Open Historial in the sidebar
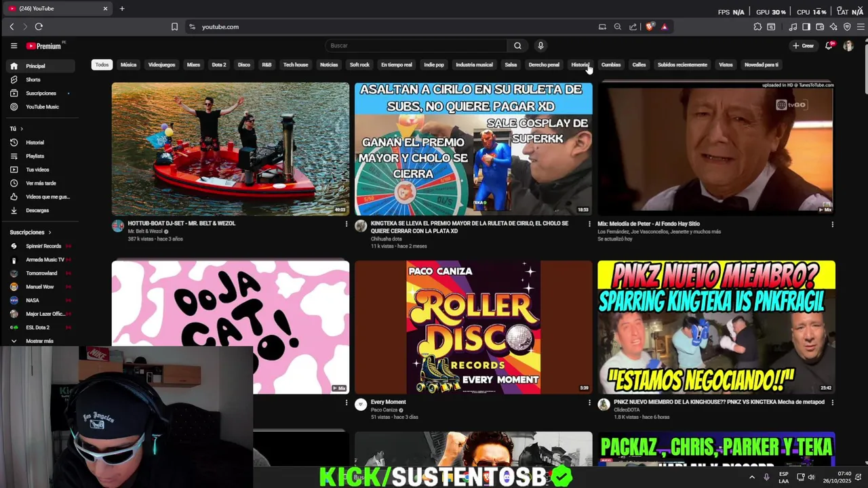The width and height of the screenshot is (868, 488). pos(40,142)
